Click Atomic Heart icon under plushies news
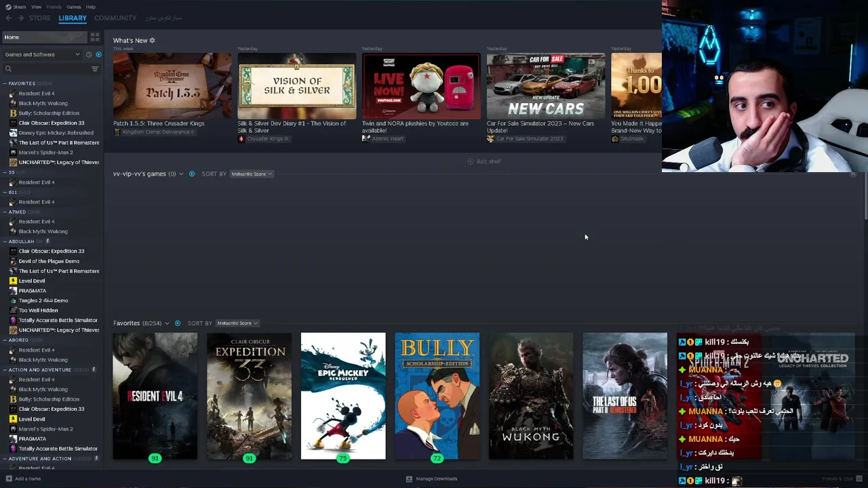The height and width of the screenshot is (488, 868). pyautogui.click(x=366, y=139)
